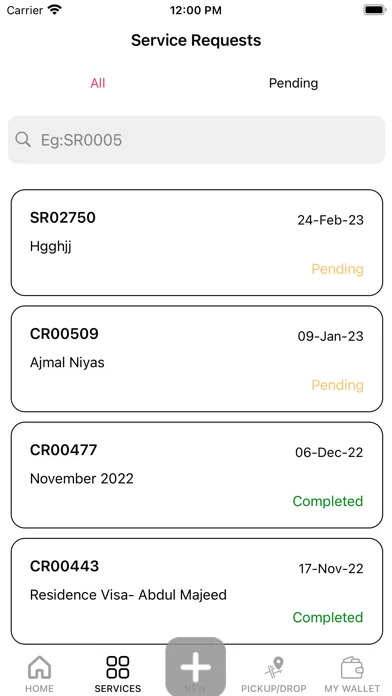Open My Wallet icon
The height and width of the screenshot is (696, 392).
point(352,667)
